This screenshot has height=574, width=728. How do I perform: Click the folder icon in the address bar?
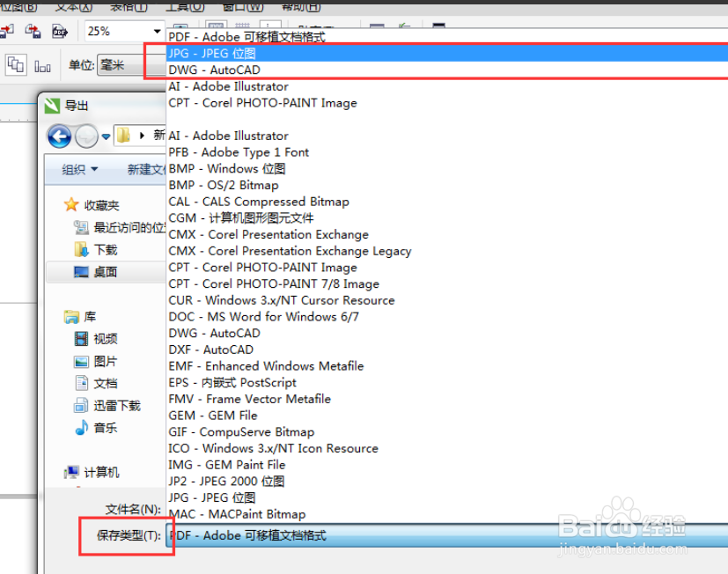click(x=123, y=136)
